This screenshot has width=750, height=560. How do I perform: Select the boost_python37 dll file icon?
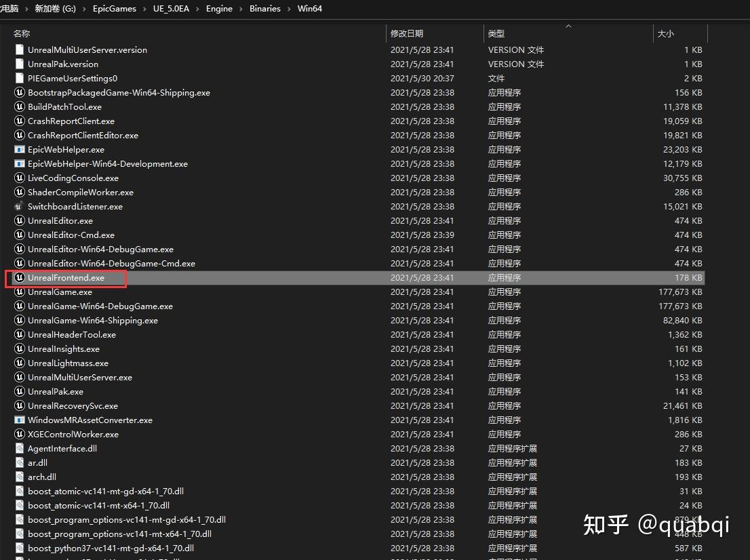19,548
